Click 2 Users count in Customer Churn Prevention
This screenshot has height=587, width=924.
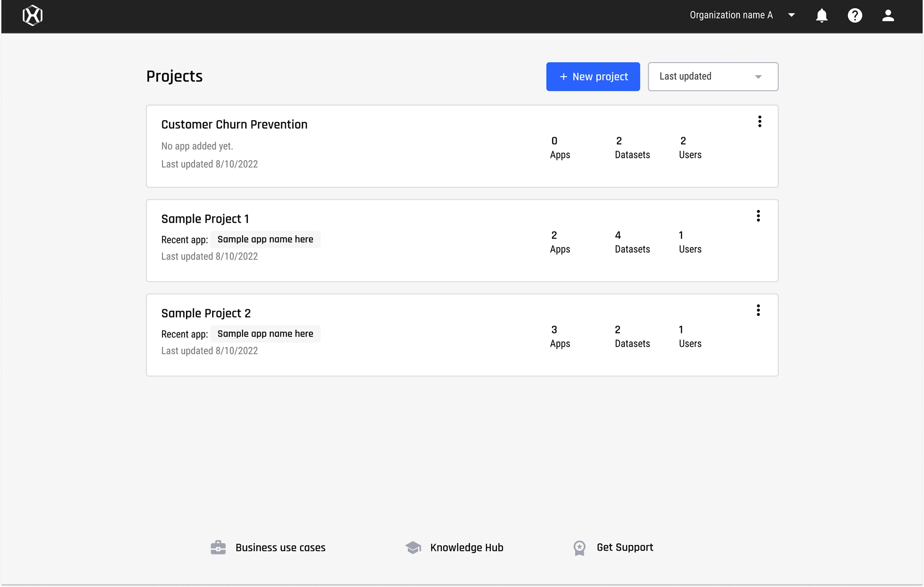(690, 148)
